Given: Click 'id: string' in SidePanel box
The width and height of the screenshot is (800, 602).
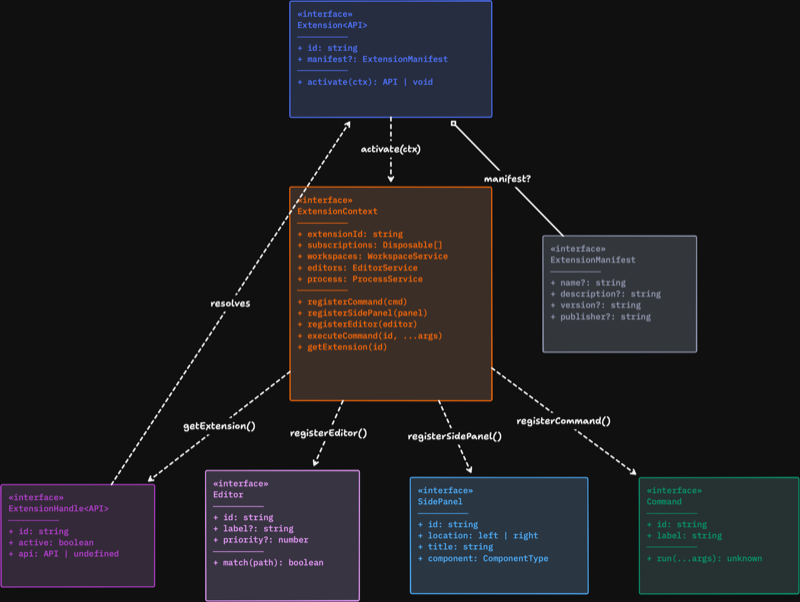Looking at the screenshot, I should pos(453,524).
